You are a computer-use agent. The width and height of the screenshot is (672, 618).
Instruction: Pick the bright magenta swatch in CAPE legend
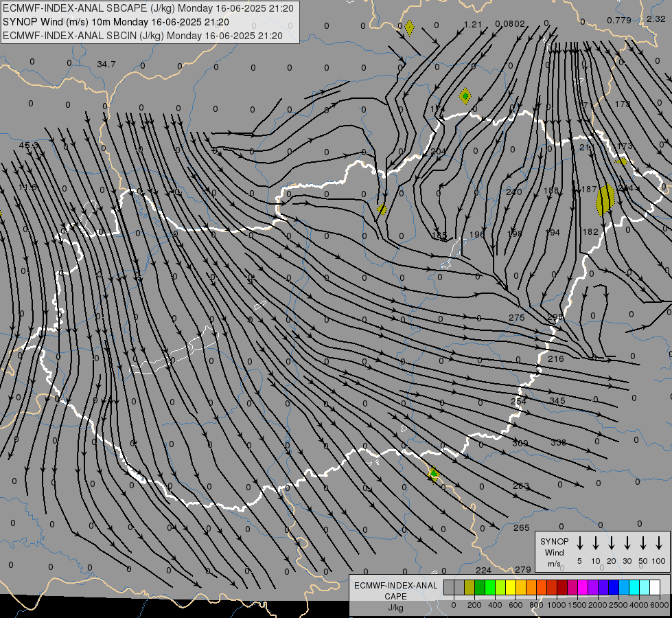tap(583, 588)
